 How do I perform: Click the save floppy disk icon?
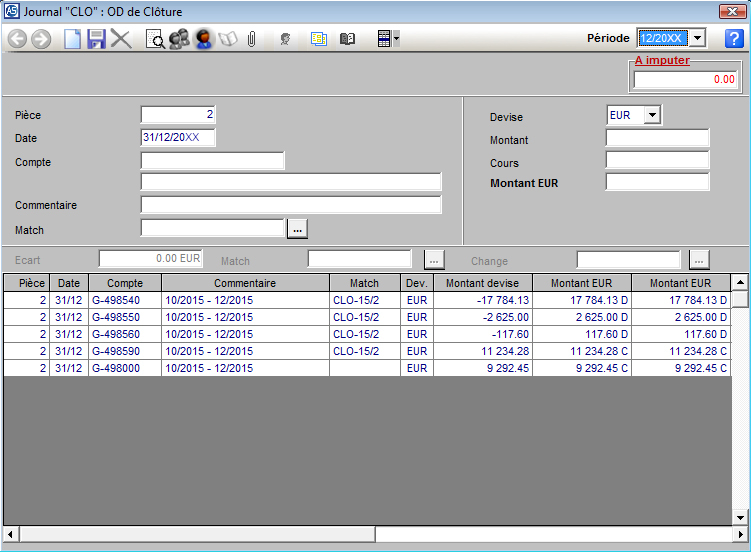click(96, 39)
